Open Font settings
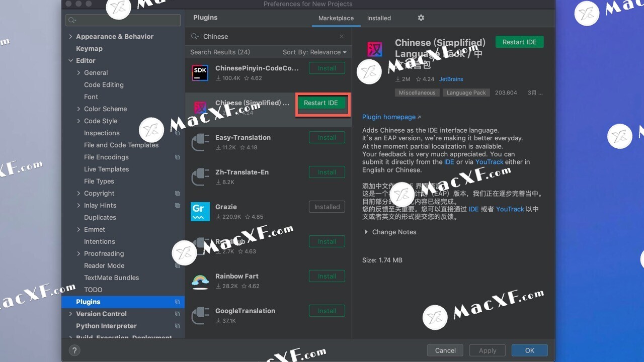Image resolution: width=644 pixels, height=362 pixels. (91, 97)
